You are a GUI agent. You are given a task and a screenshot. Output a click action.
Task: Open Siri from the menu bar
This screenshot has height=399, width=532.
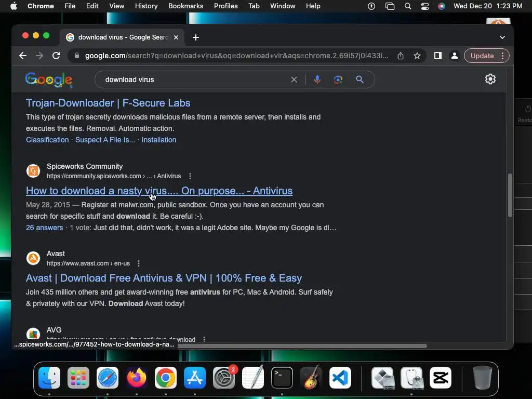[442, 6]
